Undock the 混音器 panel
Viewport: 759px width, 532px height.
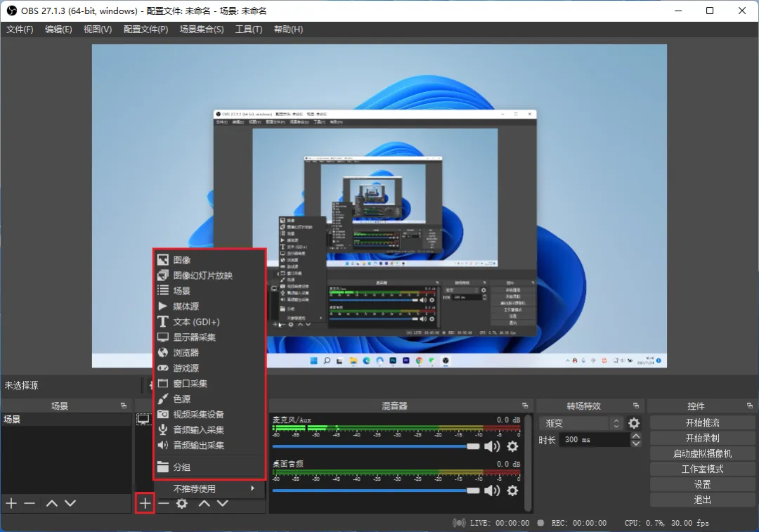tap(525, 406)
